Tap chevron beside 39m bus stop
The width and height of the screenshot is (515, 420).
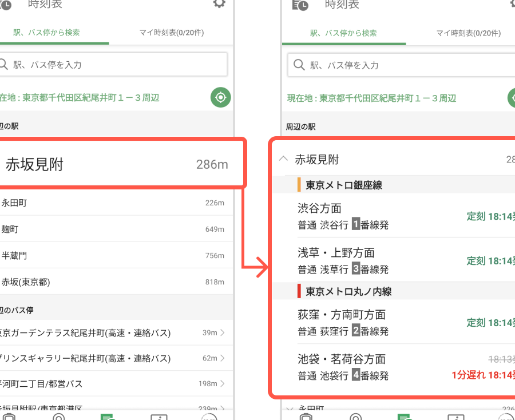click(223, 332)
